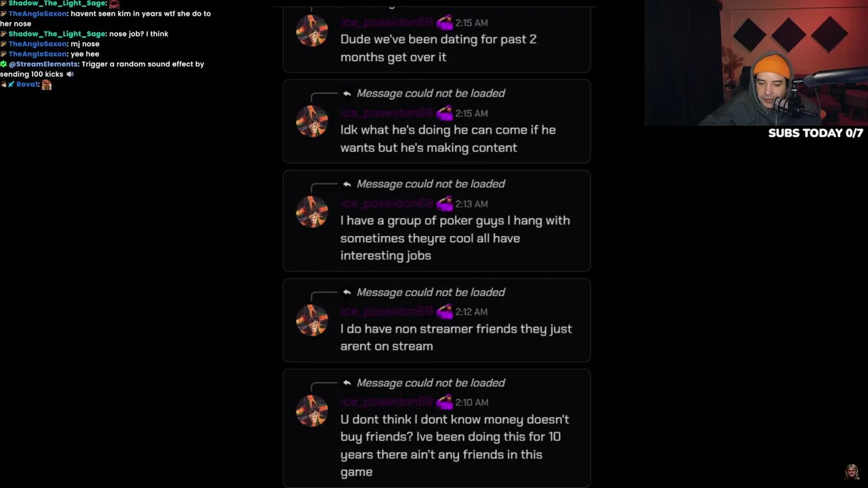This screenshot has height=488, width=868.
Task: Click the ice_poseidon69 username on the 2:13 AM message
Action: (387, 203)
